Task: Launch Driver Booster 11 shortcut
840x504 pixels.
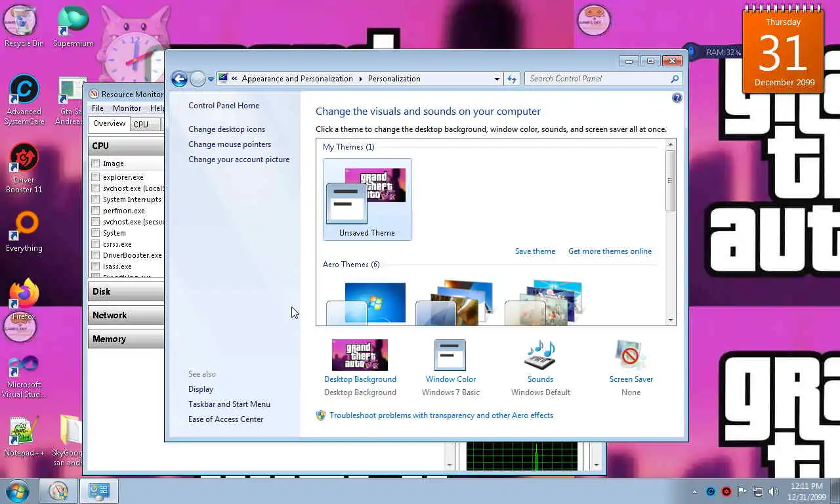Action: tap(24, 169)
